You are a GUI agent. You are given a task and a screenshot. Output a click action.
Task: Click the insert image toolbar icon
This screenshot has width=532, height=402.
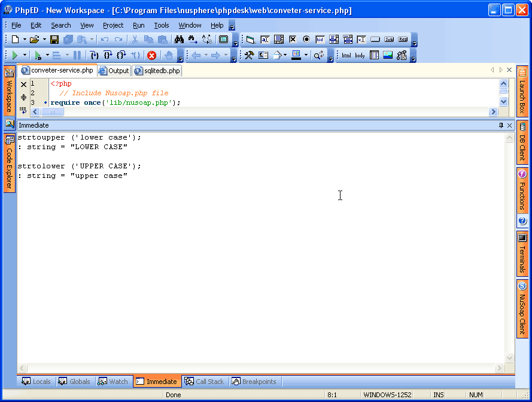tap(388, 55)
